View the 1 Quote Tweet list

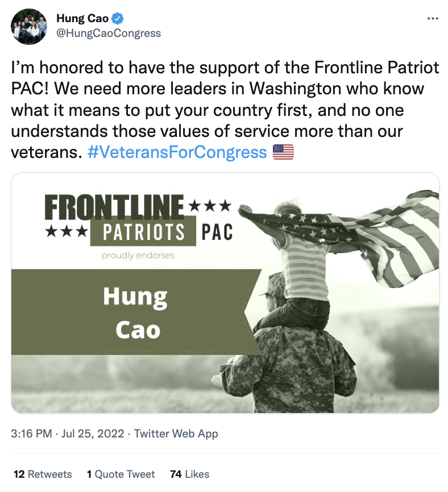121,474
